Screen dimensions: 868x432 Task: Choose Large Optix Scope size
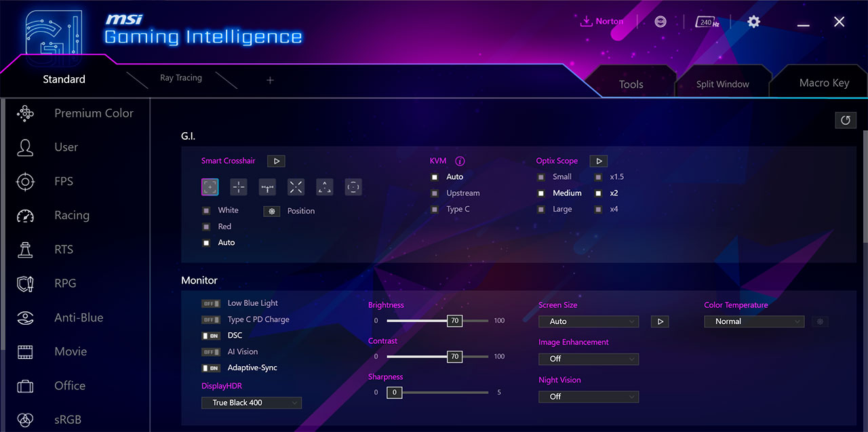540,210
